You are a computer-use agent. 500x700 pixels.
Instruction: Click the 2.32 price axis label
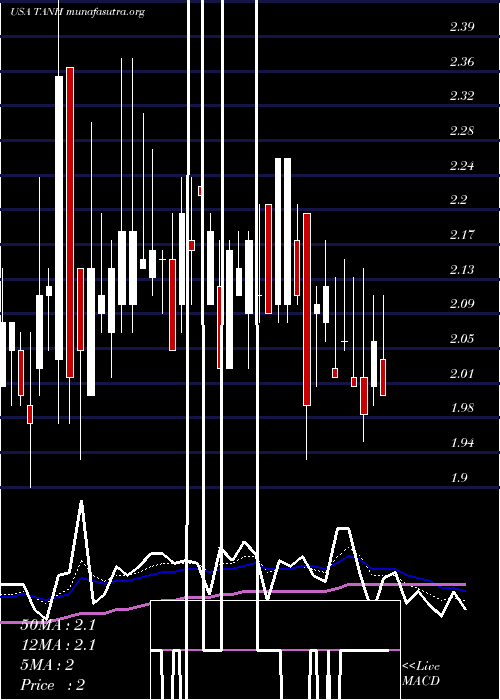point(462,96)
